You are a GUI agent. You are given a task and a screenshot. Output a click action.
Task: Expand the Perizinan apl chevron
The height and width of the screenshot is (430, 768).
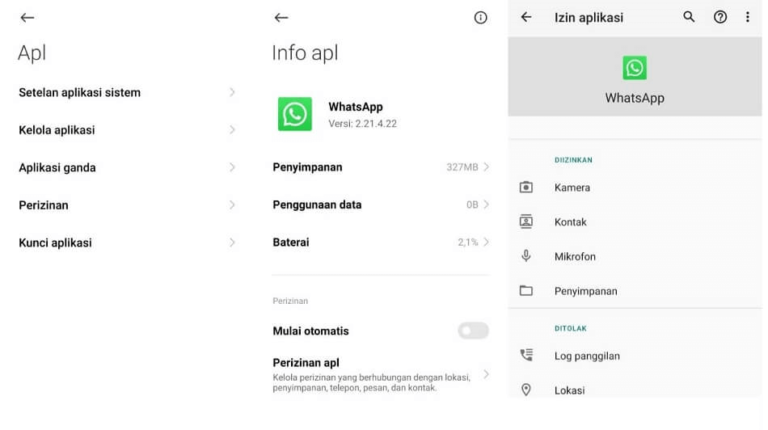tap(486, 375)
